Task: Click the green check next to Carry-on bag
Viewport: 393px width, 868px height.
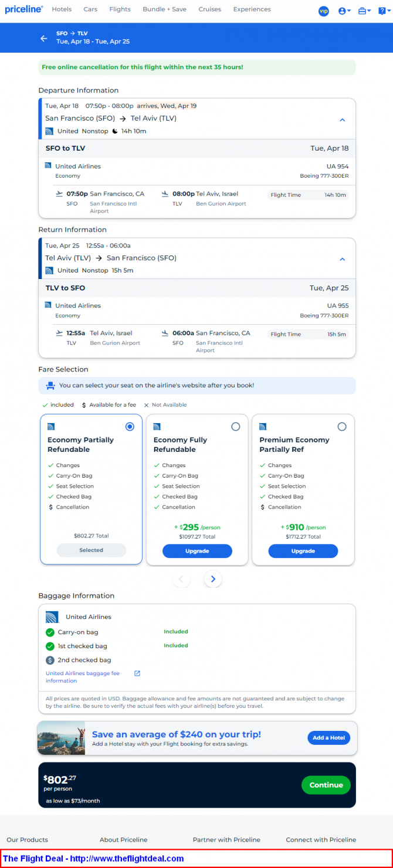Action: pos(50,632)
